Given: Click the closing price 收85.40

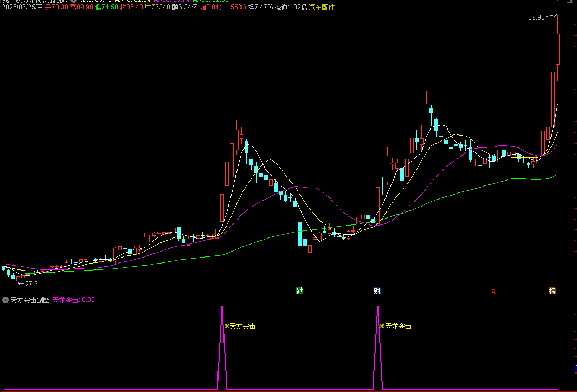Looking at the screenshot, I should click(x=131, y=7).
